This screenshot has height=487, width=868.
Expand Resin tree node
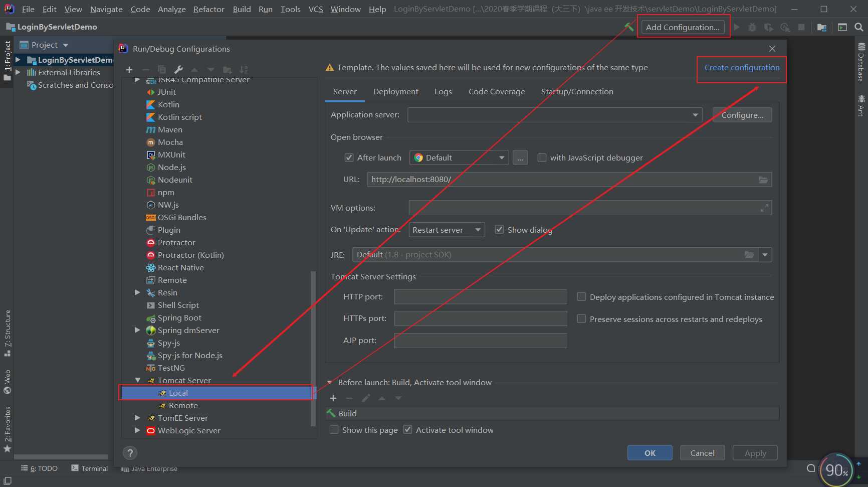coord(138,292)
